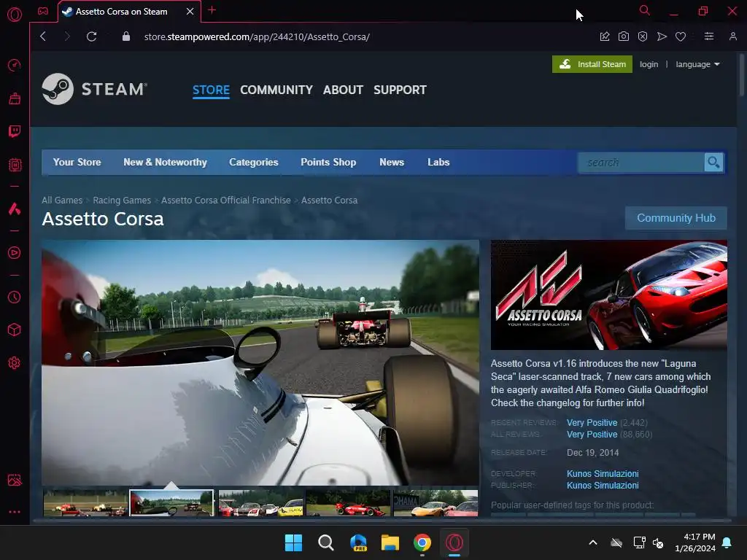Select the SUPPORT menu
747x560 pixels.
coord(400,90)
